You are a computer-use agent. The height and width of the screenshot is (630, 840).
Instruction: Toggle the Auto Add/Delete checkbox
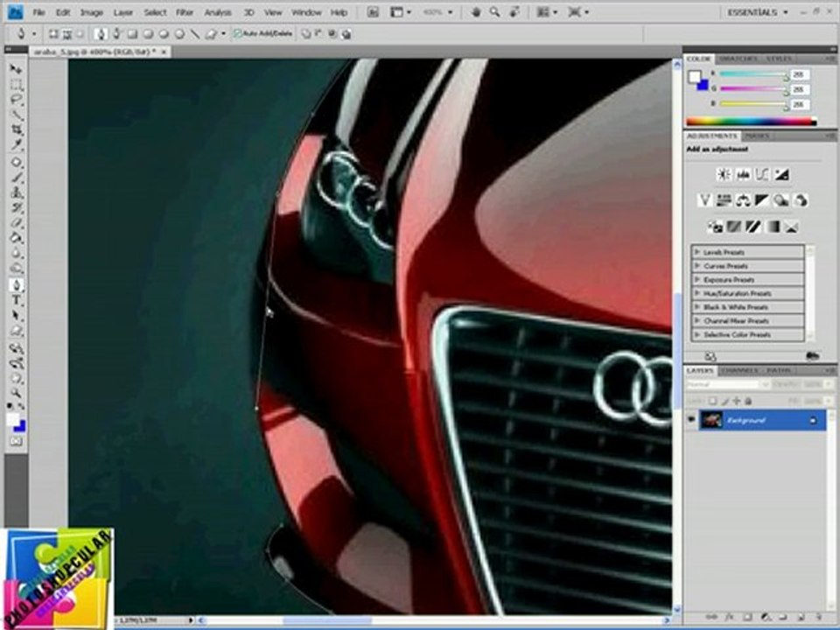(x=237, y=34)
